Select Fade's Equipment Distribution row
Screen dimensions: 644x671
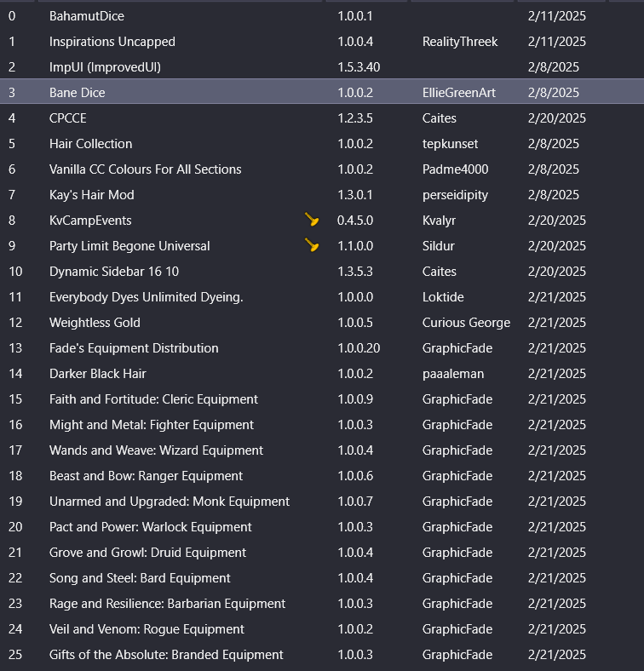[134, 348]
